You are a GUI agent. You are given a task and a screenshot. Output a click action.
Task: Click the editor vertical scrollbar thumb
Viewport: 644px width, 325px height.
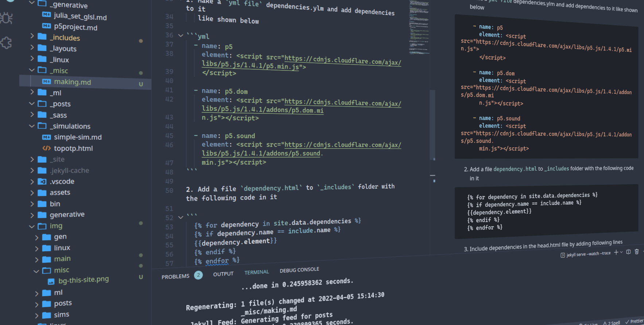(432, 124)
